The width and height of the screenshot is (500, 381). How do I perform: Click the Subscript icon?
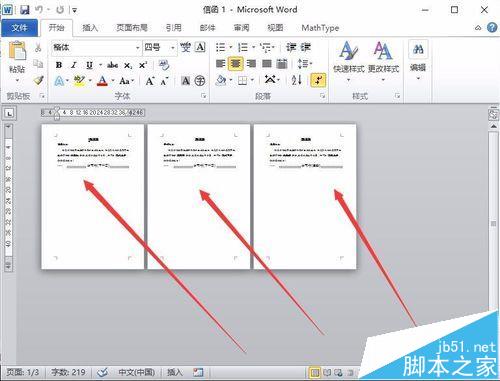coord(128,66)
